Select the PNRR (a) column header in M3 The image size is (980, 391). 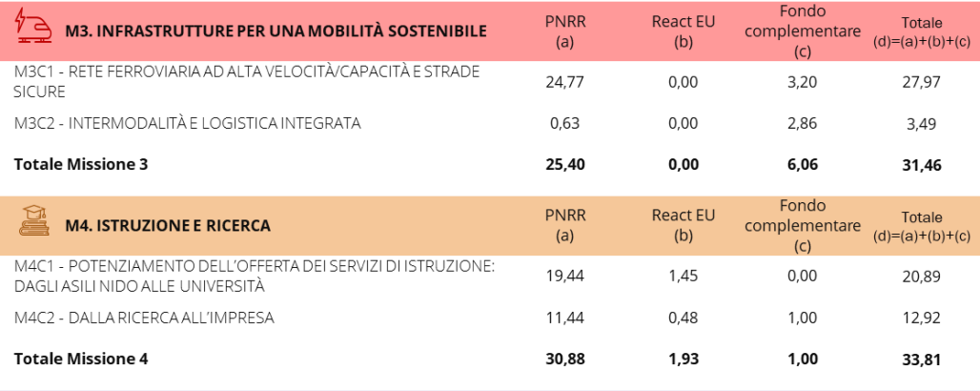pos(565,31)
